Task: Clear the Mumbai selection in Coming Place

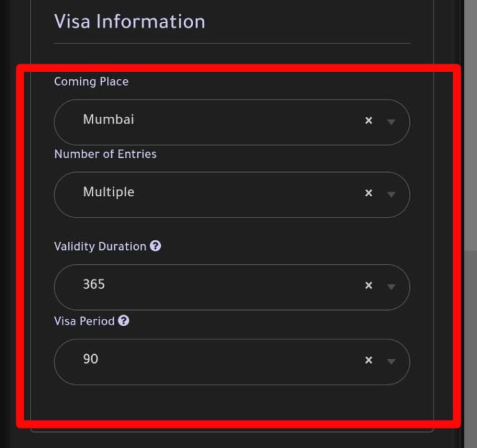Action: point(368,121)
